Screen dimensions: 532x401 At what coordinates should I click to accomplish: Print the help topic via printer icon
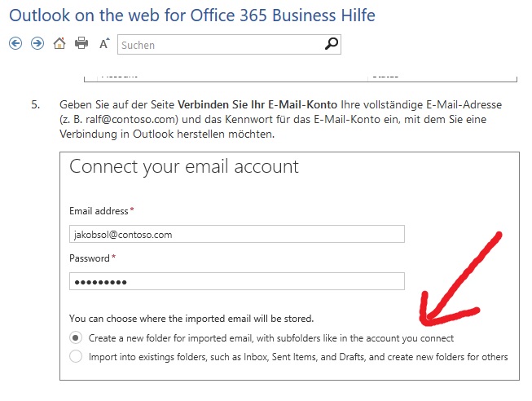coord(81,43)
